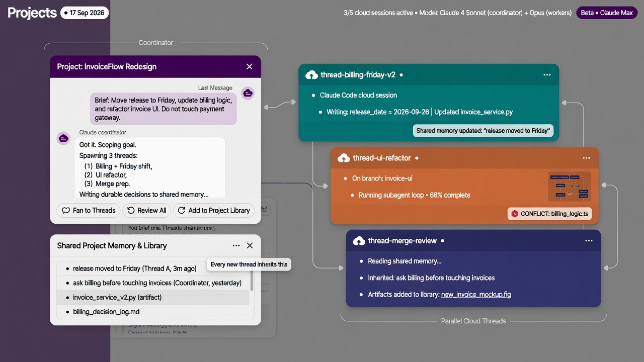This screenshot has width=644, height=362.
Task: Select 'ask billing before touching invoices' memory entry
Action: (153, 283)
